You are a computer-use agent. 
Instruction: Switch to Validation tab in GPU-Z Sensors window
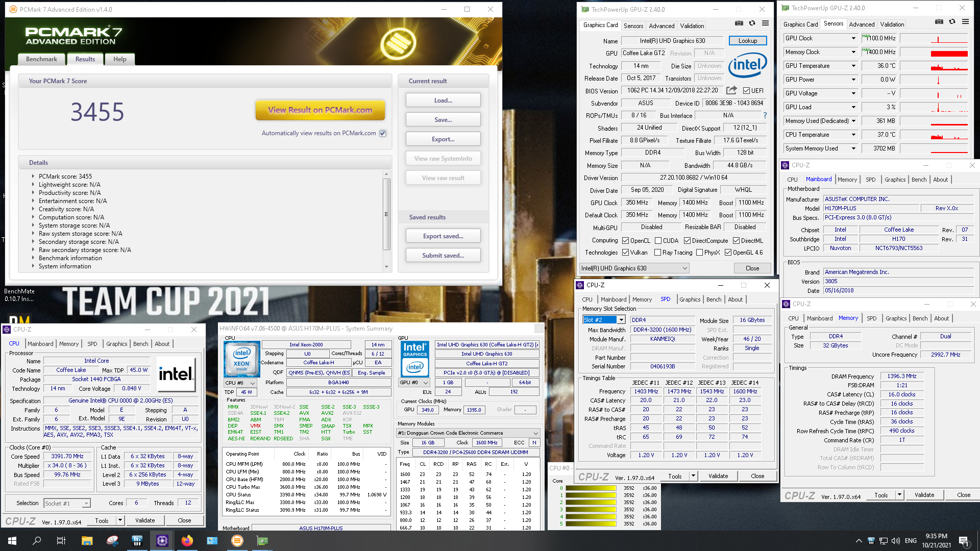[892, 24]
